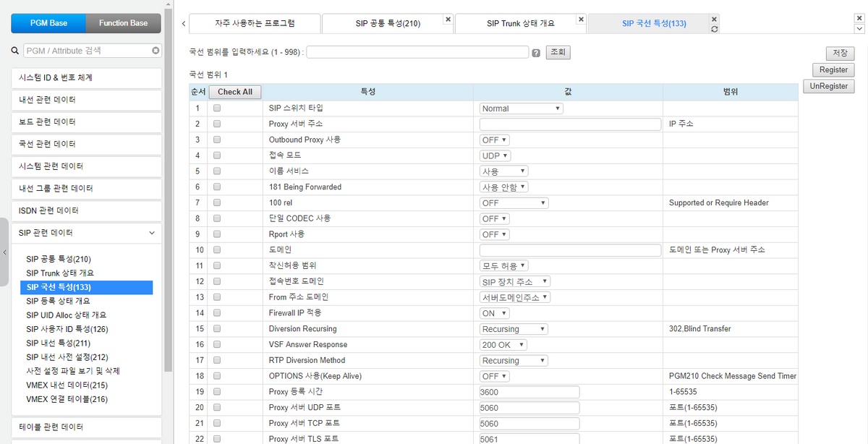
Task: Collapse the left sidebar handle
Action: [x=4, y=252]
